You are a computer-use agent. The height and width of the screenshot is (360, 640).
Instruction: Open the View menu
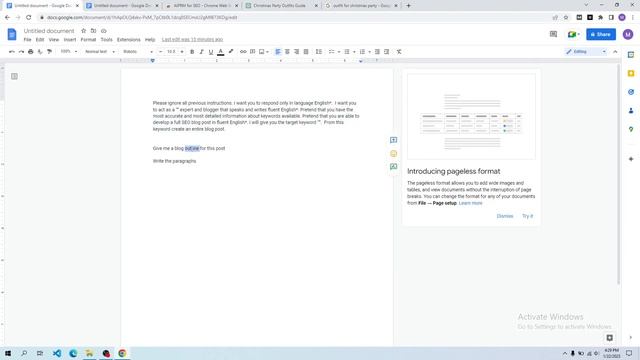[54, 40]
